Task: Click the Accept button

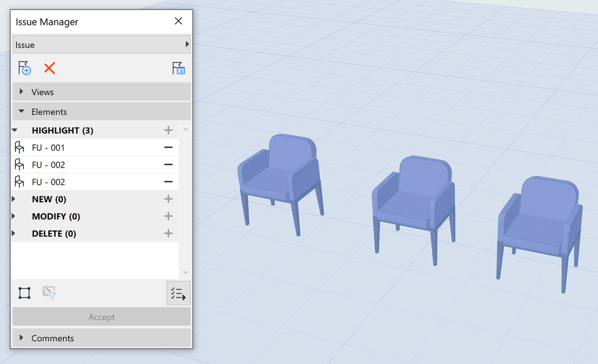Action: click(101, 317)
